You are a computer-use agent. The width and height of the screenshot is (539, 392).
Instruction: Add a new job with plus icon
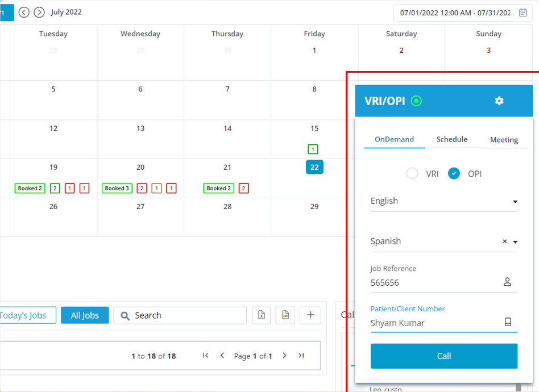click(x=310, y=315)
